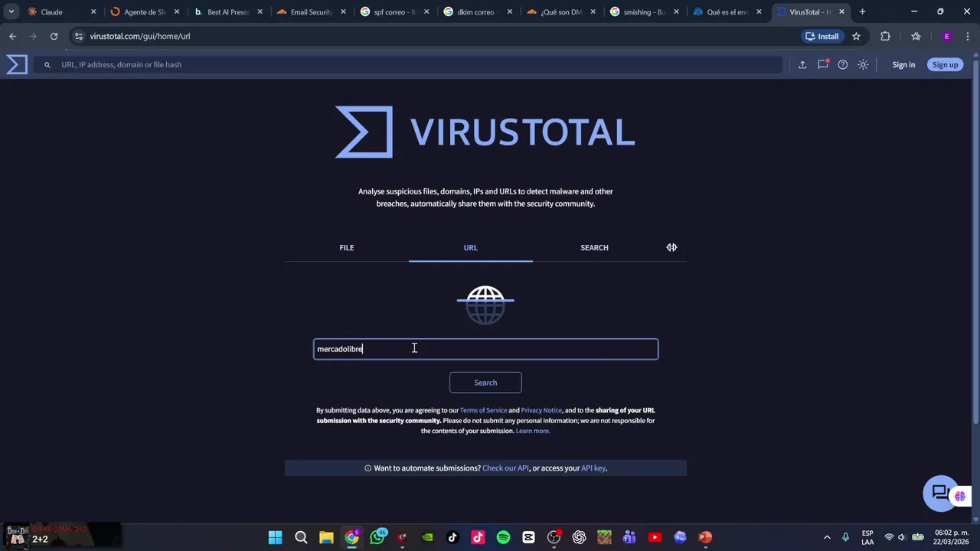The image size is (980, 551).
Task: Switch to the Best AI Presen browser tab
Action: pos(228,12)
